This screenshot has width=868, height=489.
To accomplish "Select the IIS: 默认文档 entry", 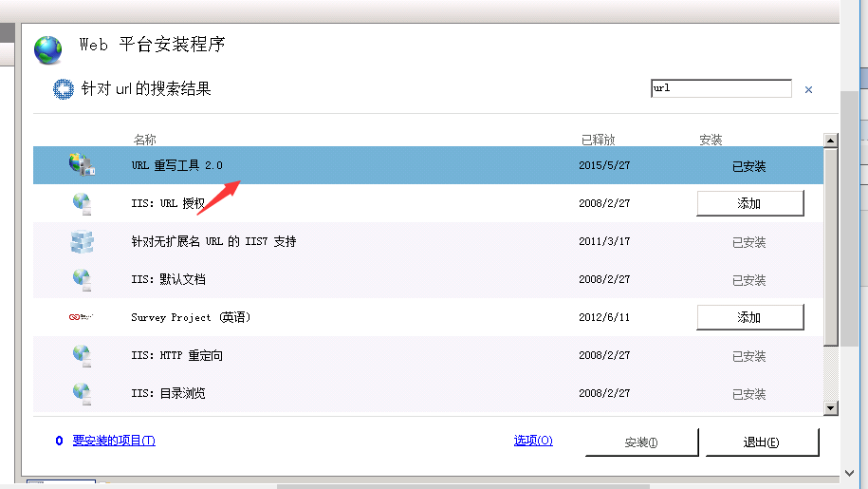I will pos(428,279).
